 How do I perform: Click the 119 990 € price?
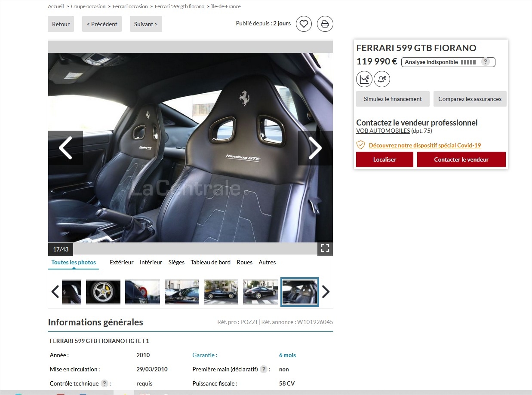[377, 61]
